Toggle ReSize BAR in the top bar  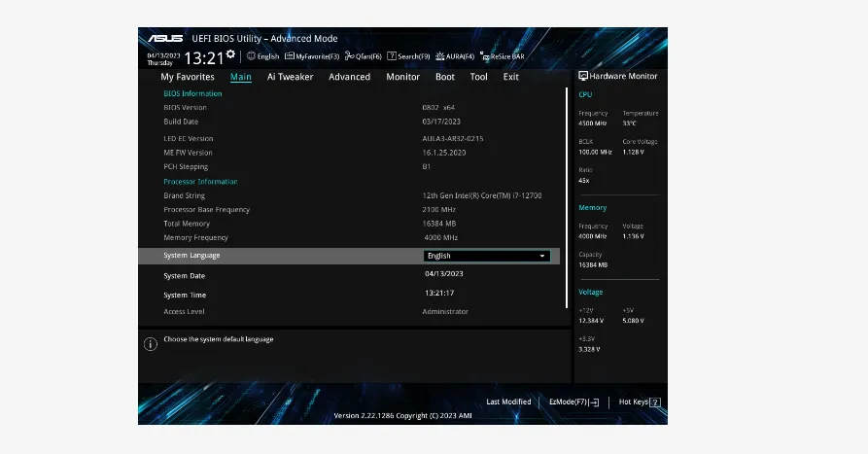tap(503, 56)
